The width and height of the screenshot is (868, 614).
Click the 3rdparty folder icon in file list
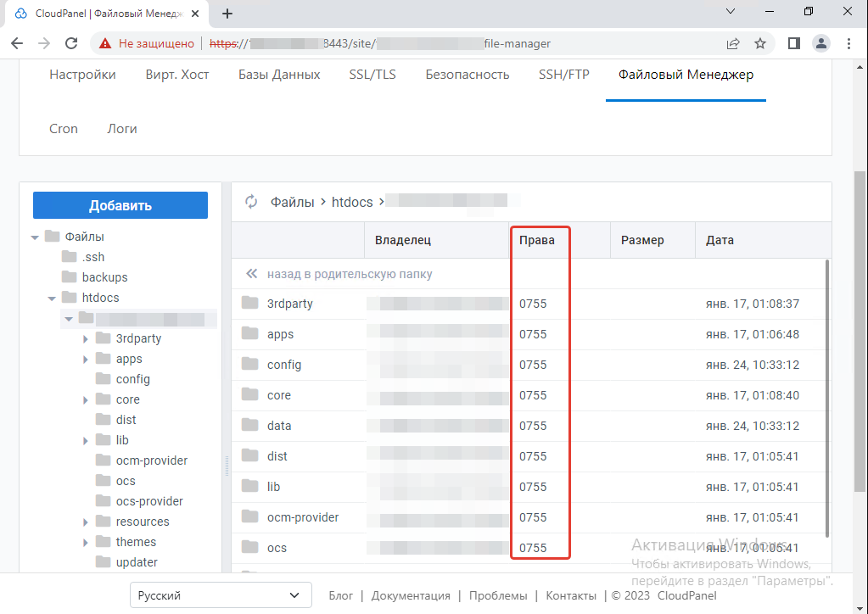click(x=249, y=304)
